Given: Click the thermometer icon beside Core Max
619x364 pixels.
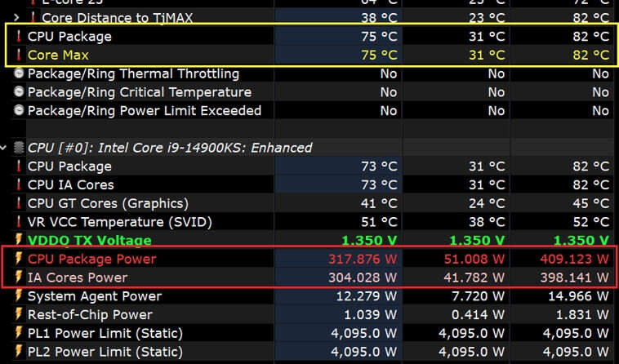Looking at the screenshot, I should [x=19, y=55].
